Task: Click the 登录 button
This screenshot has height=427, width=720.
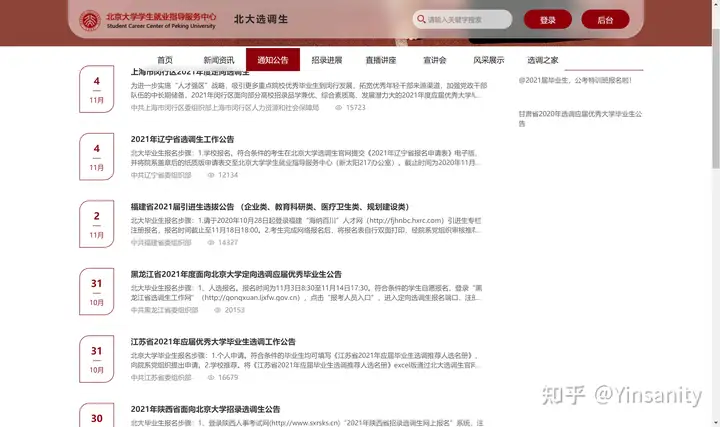Action: (548, 20)
